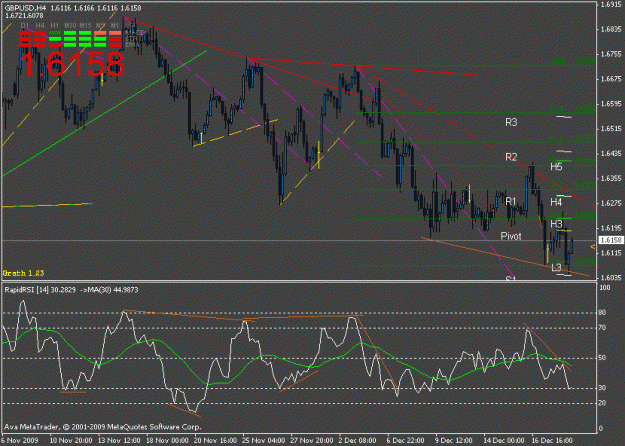This screenshot has height=446, width=625.
Task: Click the L3 Camarilla level label
Action: (x=556, y=267)
